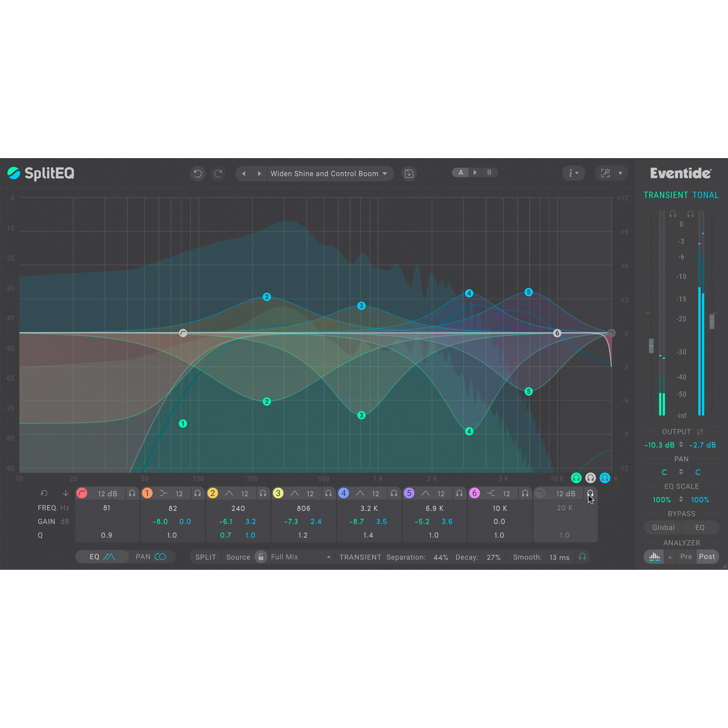Solo the Transient meter with its headphone
The image size is (728, 728).
(673, 214)
